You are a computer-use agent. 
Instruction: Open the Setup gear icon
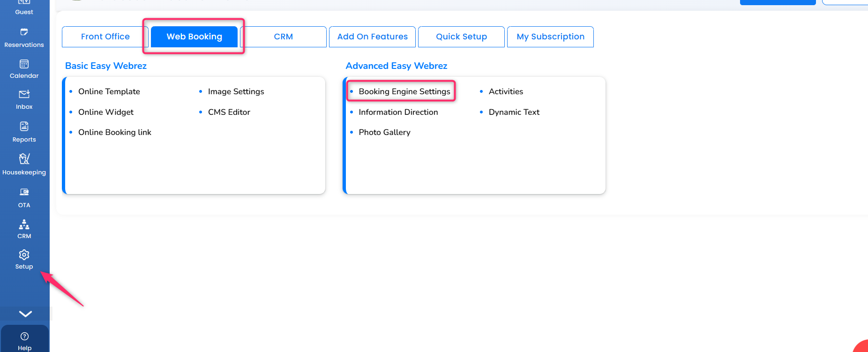point(24,255)
